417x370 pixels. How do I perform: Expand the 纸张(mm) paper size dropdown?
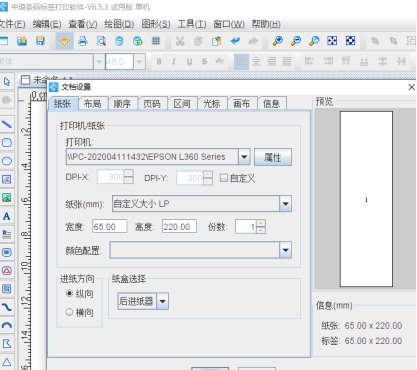click(285, 203)
